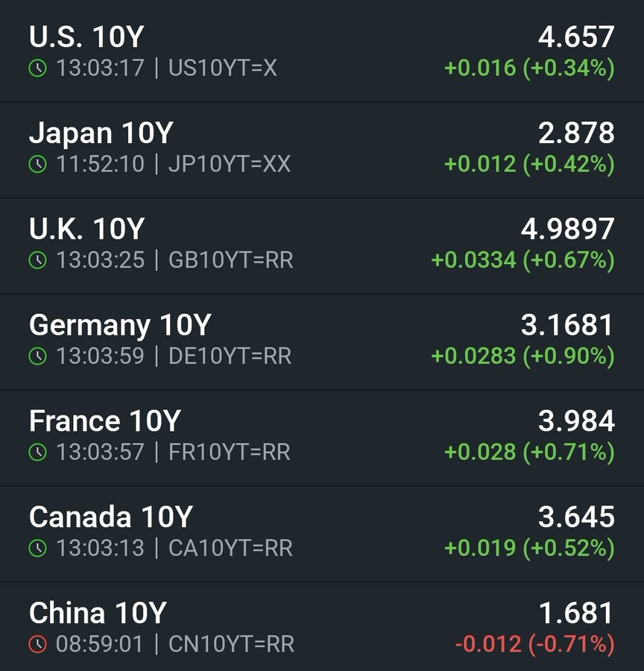
Task: Click the red clock icon under China 10Y
Action: point(38,644)
